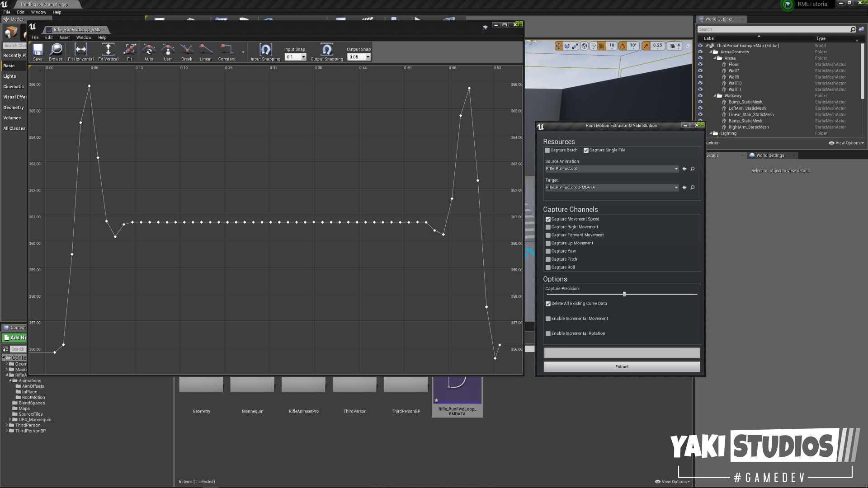
Task: Click the Extract button
Action: point(622,367)
